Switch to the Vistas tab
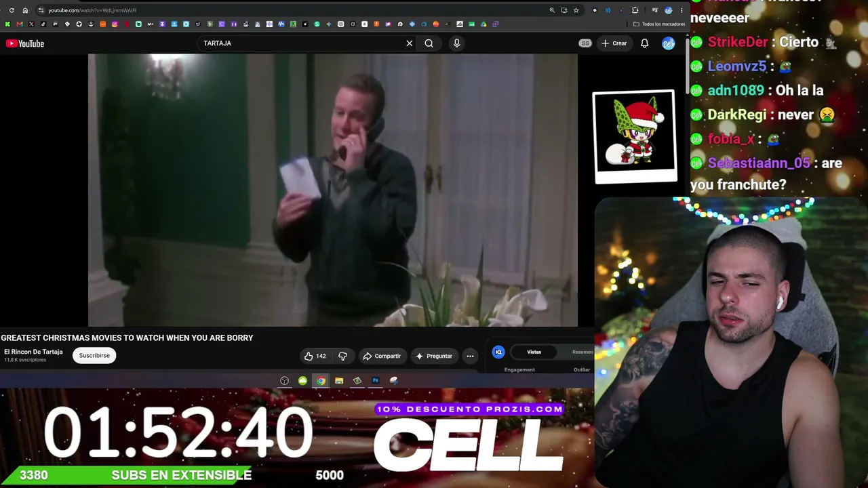The image size is (868, 488). pyautogui.click(x=534, y=352)
